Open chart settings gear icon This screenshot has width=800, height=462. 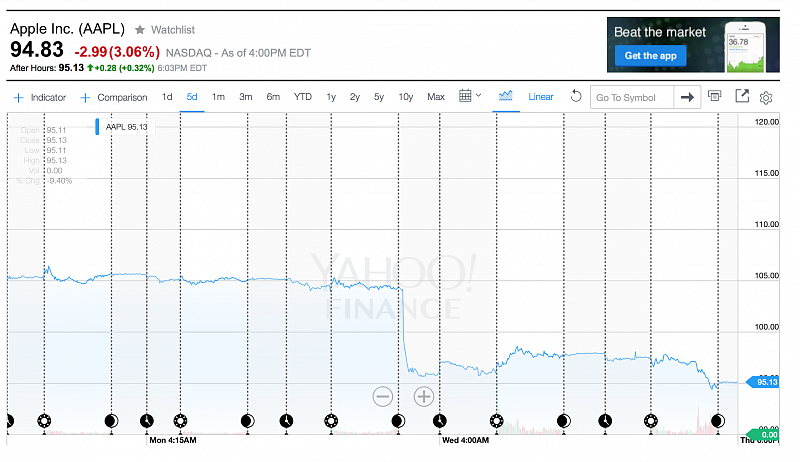point(767,97)
